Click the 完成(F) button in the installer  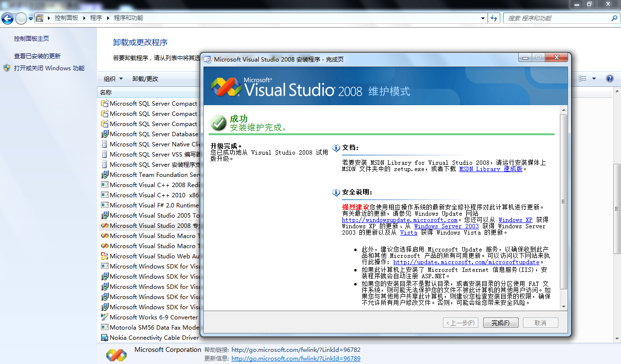tap(501, 323)
